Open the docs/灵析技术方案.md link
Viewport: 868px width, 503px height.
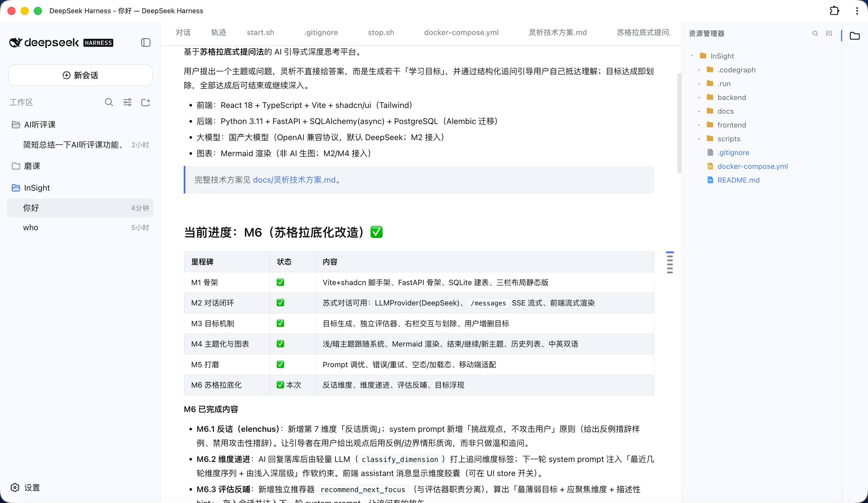click(294, 180)
